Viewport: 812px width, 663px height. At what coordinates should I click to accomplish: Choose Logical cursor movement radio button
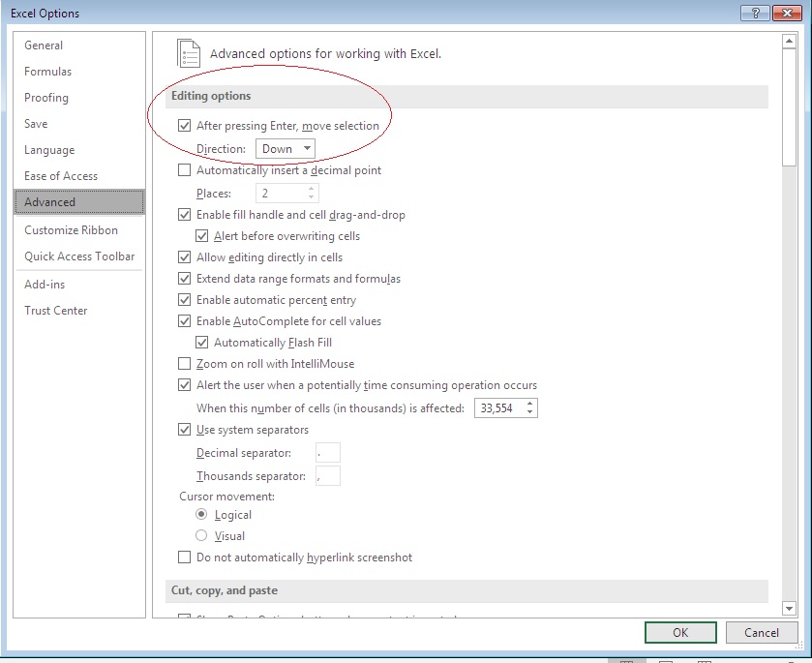pos(201,515)
